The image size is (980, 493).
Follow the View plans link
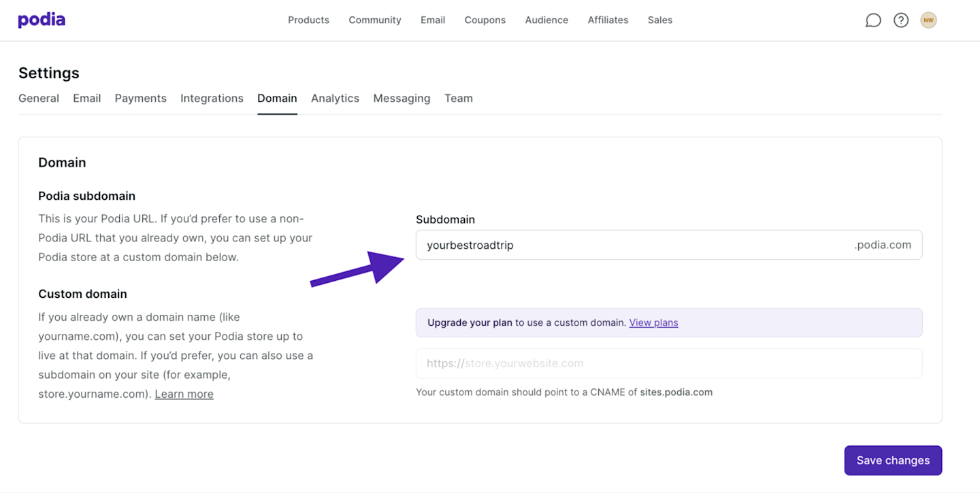(x=653, y=322)
